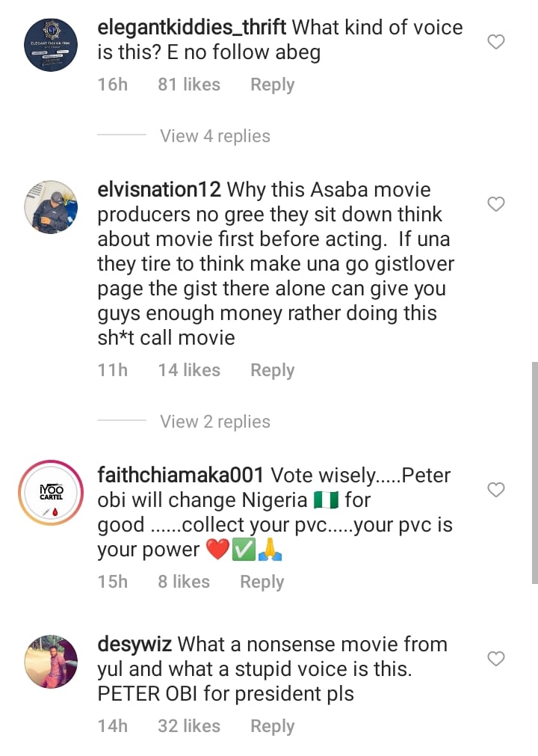Open the elegantkiddies_thrift username link
The height and width of the screenshot is (756, 538).
tap(192, 28)
